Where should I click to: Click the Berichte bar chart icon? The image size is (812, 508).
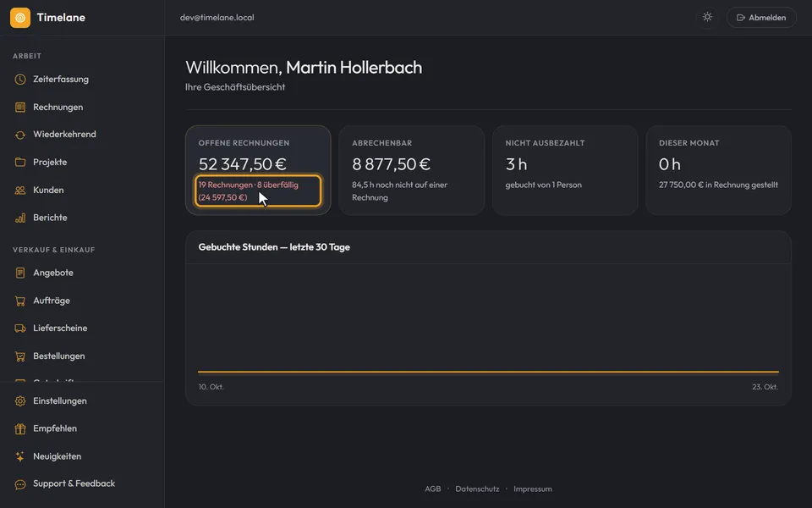click(x=20, y=218)
